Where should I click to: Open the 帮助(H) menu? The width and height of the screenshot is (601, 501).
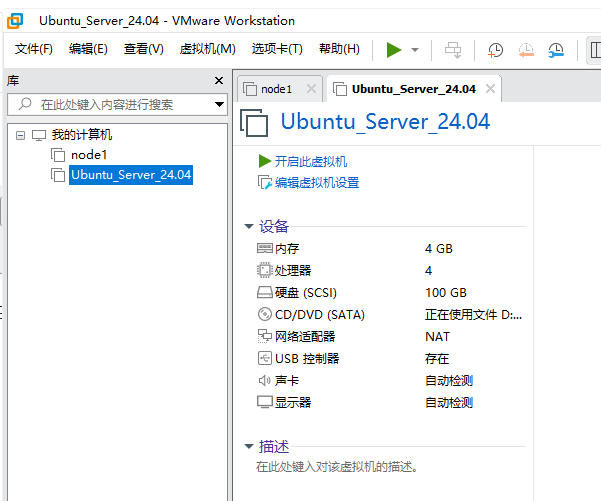(x=339, y=49)
